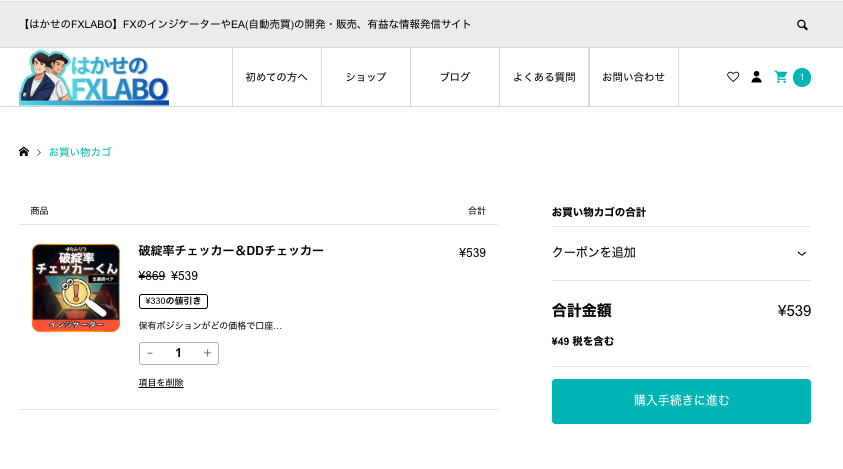
Task: Go to the ショップ menu item
Action: (x=366, y=77)
